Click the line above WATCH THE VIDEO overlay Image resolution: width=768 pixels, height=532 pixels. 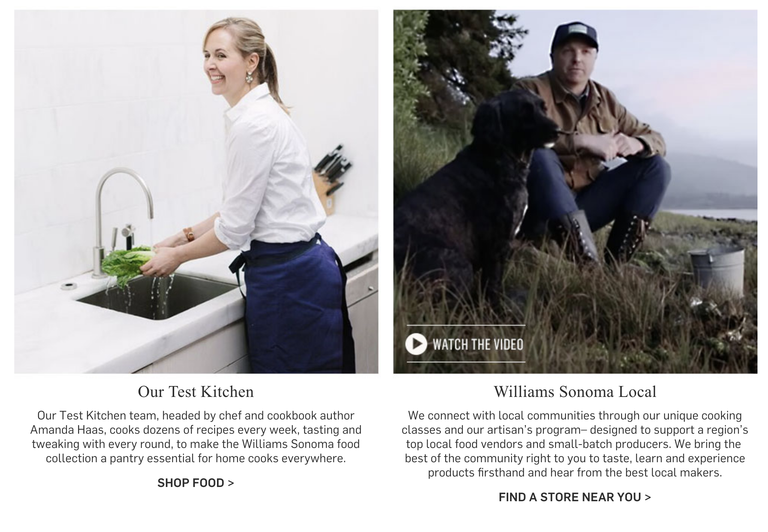point(466,325)
